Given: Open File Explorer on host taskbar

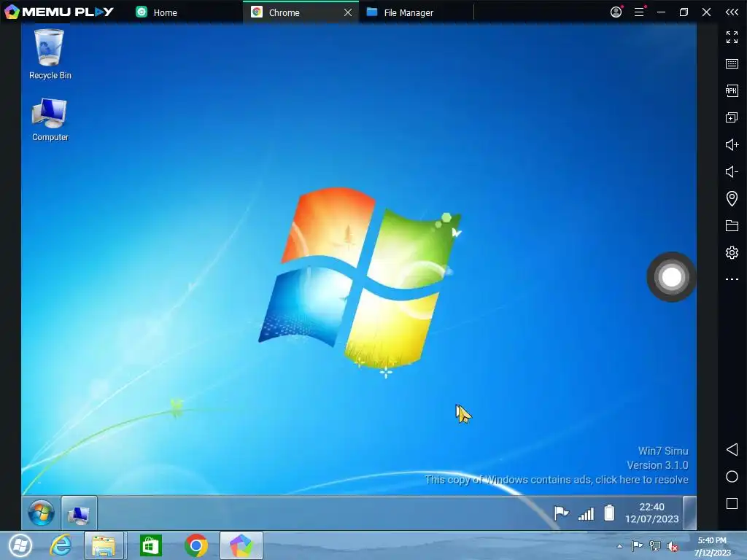Looking at the screenshot, I should [x=104, y=545].
